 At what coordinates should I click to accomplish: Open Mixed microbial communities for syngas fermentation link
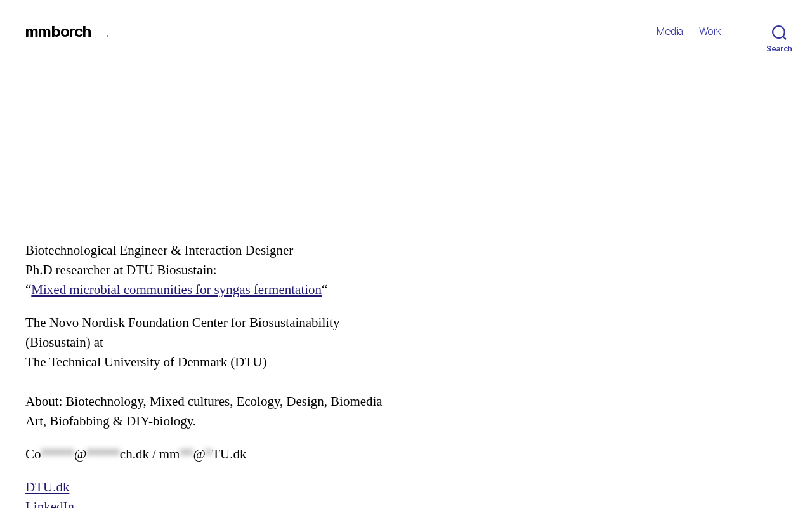tap(176, 290)
